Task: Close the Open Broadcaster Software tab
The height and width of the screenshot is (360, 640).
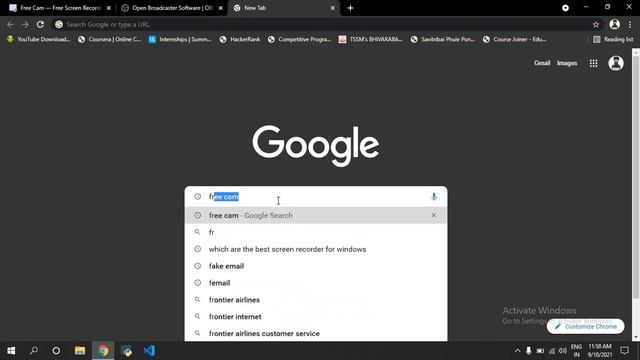Action: click(x=221, y=8)
